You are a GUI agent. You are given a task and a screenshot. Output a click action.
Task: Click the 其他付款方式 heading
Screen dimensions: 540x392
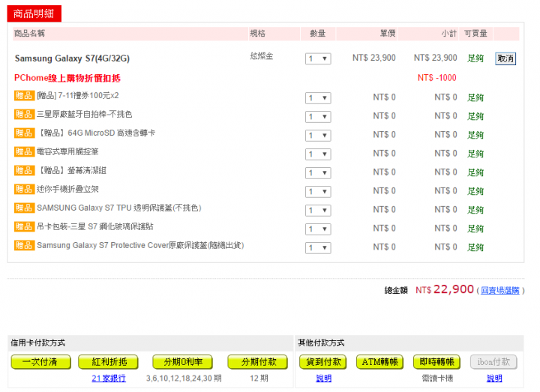321,343
